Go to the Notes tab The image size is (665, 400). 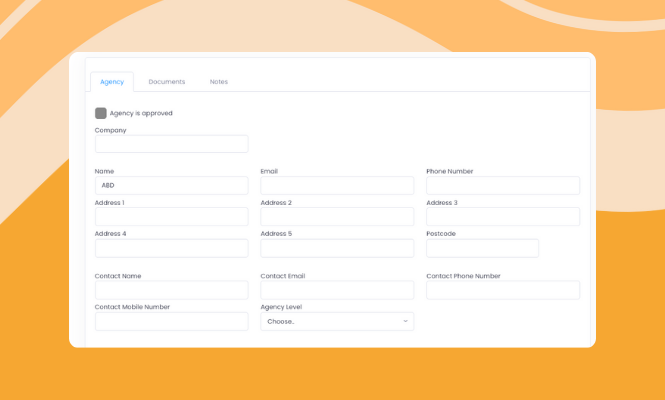219,82
